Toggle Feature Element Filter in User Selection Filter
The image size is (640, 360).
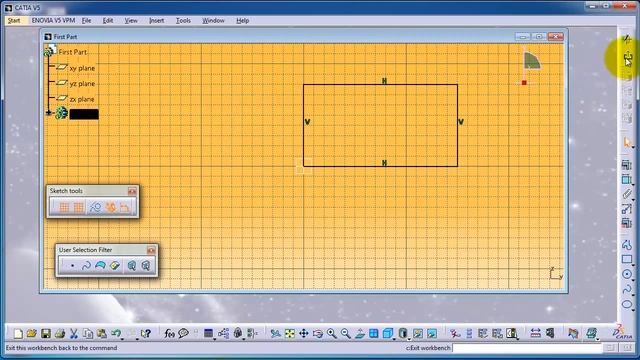click(131, 266)
